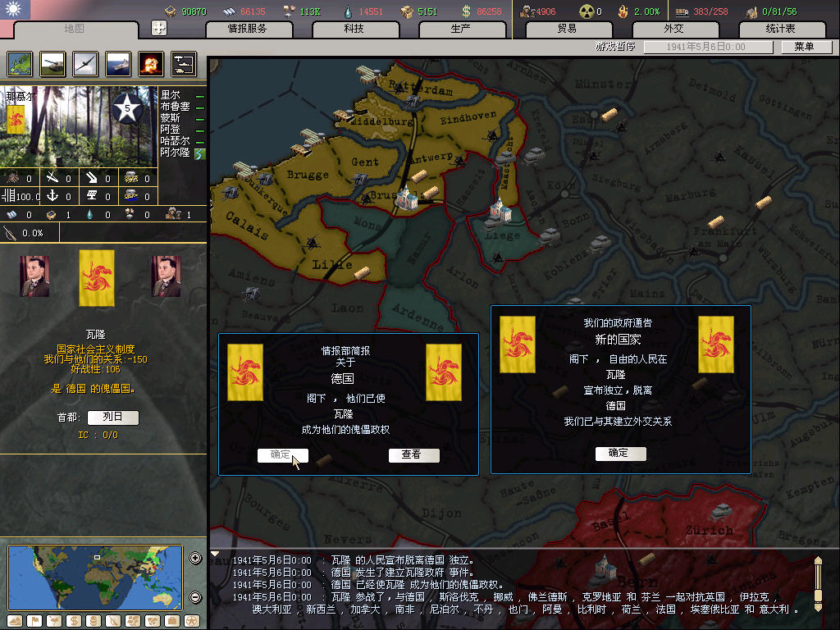The width and height of the screenshot is (840, 630).
Task: Click the transport capacity icon showing 383/258
Action: pos(682,11)
